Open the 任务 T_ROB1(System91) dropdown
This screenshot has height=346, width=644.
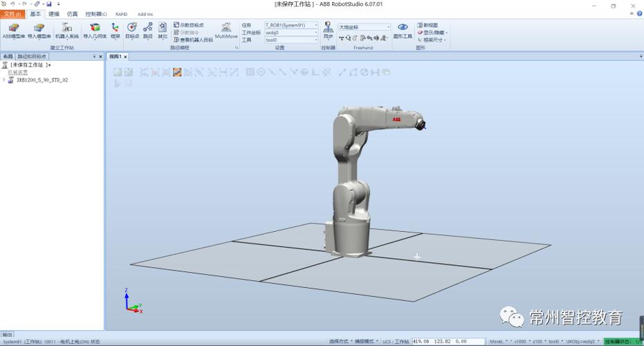(291, 25)
